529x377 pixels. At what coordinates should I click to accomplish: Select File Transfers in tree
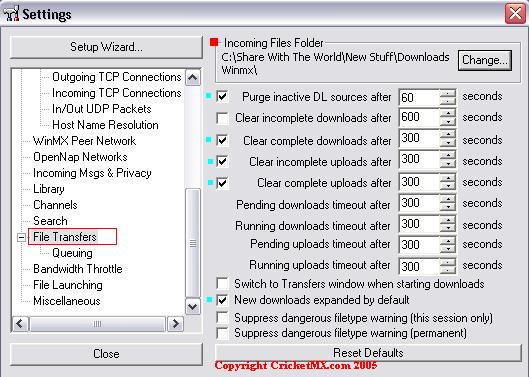pyautogui.click(x=65, y=237)
